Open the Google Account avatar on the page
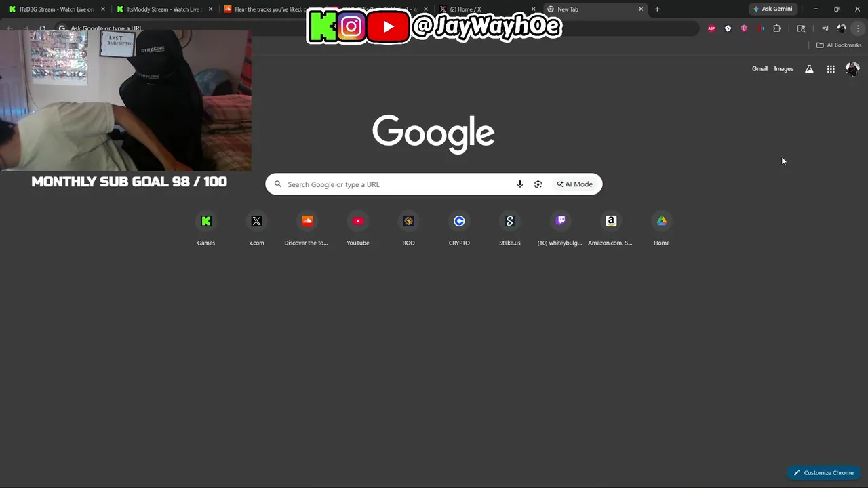The image size is (868, 488). pyautogui.click(x=852, y=69)
